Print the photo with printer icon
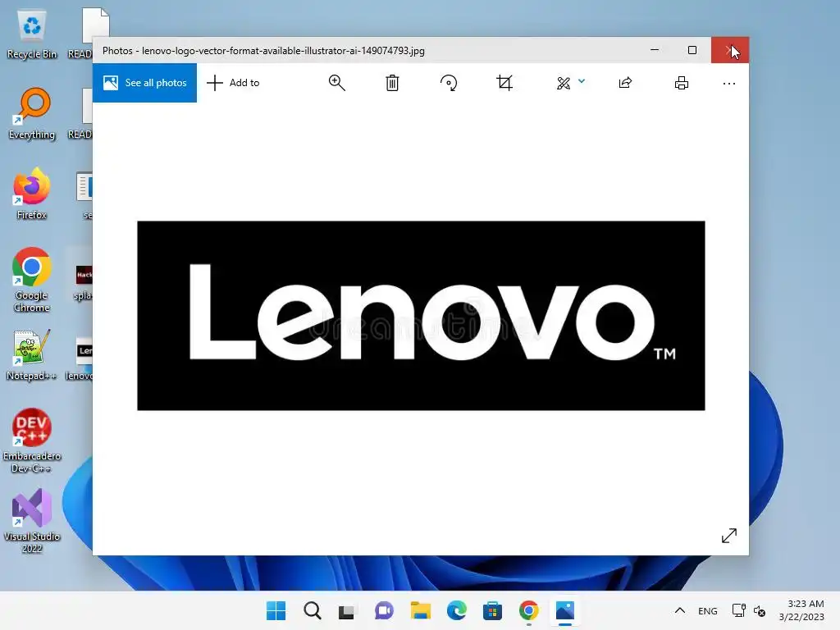The height and width of the screenshot is (630, 840). click(x=682, y=83)
